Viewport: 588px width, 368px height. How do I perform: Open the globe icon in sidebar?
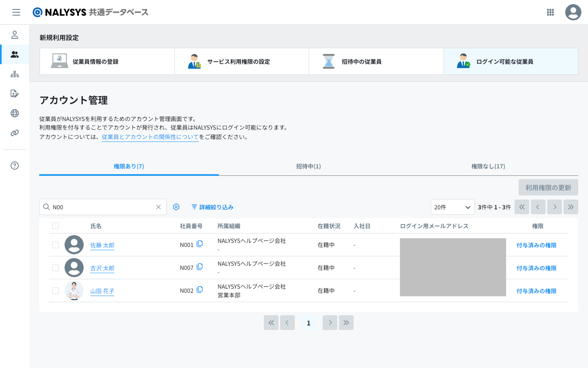click(x=15, y=113)
